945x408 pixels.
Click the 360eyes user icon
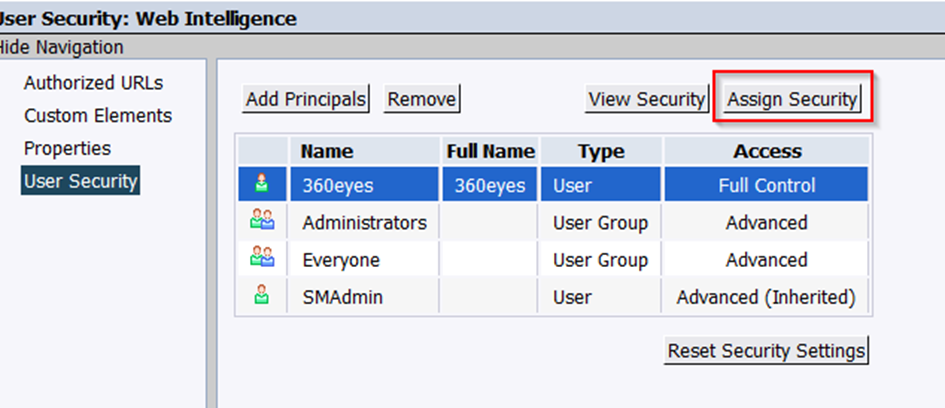point(262,184)
